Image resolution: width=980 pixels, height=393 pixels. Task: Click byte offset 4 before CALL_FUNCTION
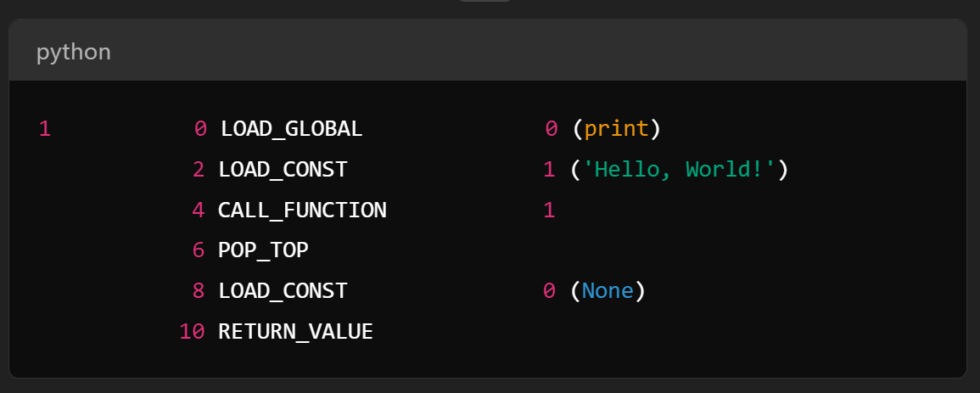[x=199, y=210]
